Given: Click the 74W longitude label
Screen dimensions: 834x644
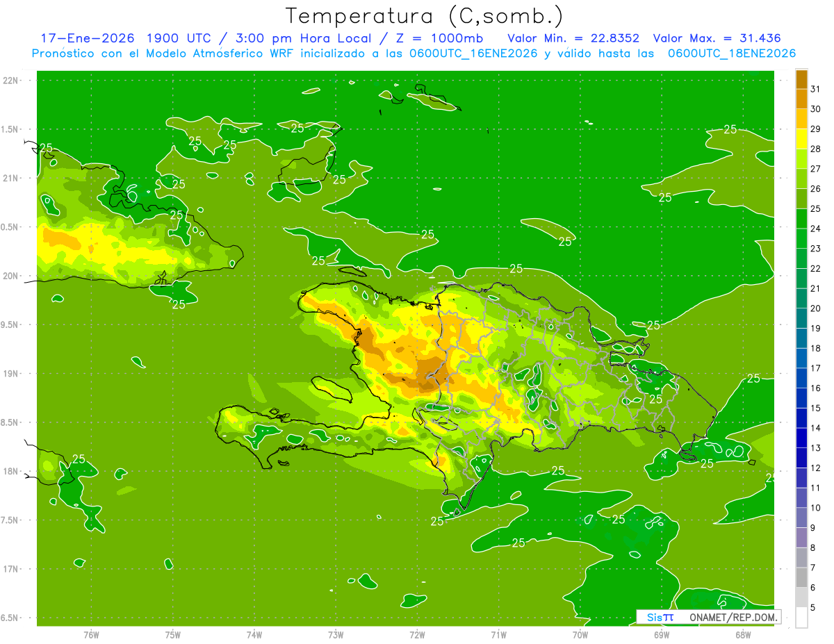Looking at the screenshot, I should click(254, 635).
